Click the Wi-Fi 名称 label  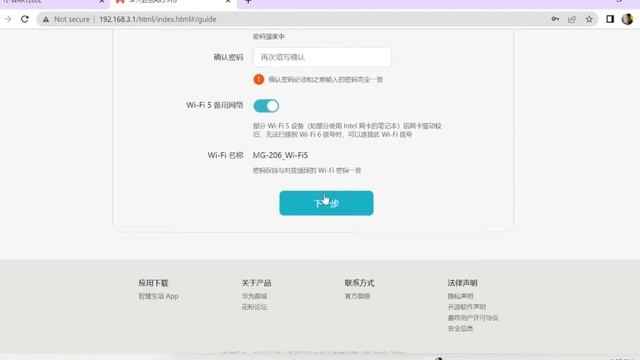225,155
